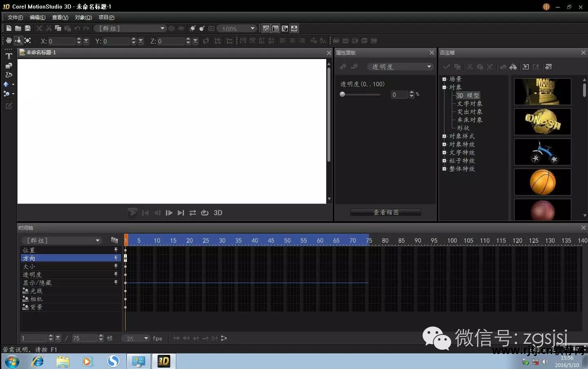Screen dimensions: 588x369
Task: Open the [群组] dropdown in the timeline
Action: (62, 240)
